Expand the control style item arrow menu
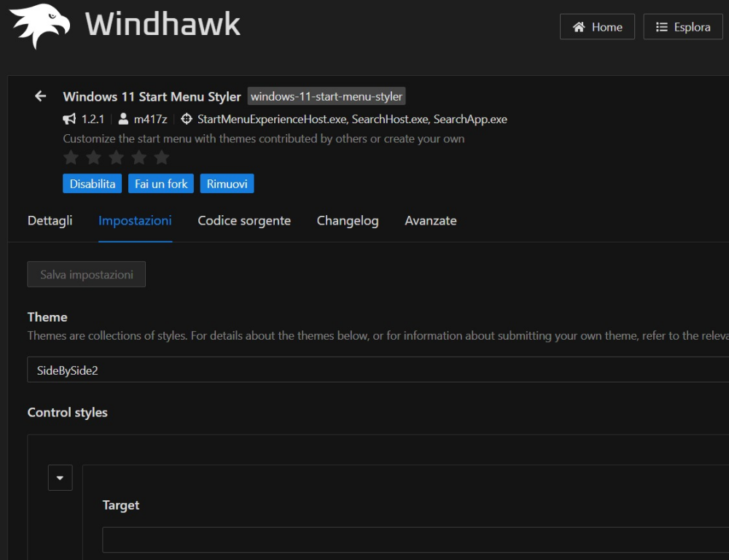The width and height of the screenshot is (729, 560). coord(60,478)
